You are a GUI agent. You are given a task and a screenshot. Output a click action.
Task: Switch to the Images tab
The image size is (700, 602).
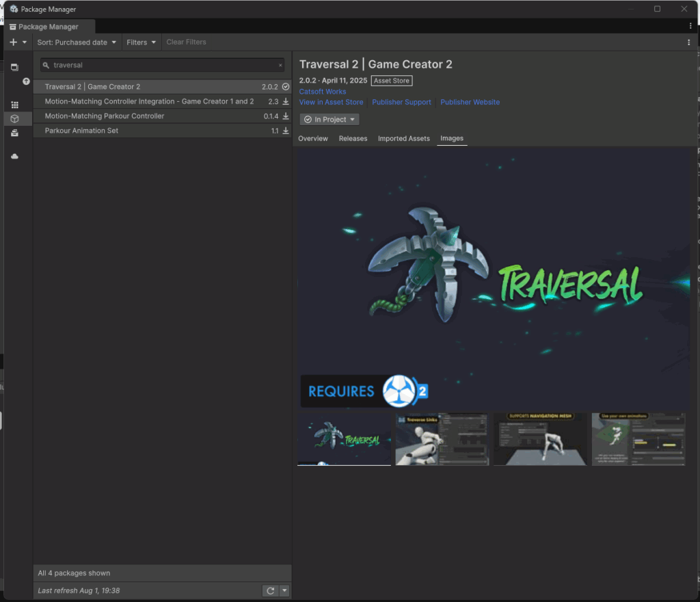click(452, 138)
